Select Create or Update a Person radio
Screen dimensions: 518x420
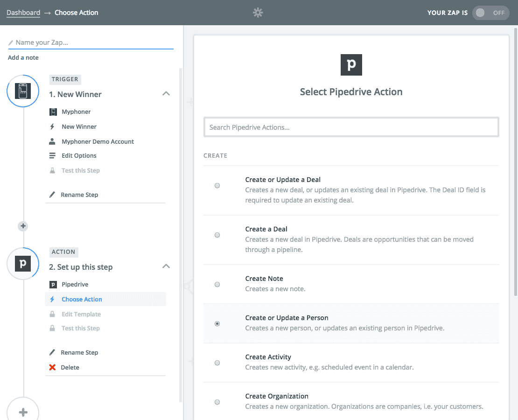217,323
